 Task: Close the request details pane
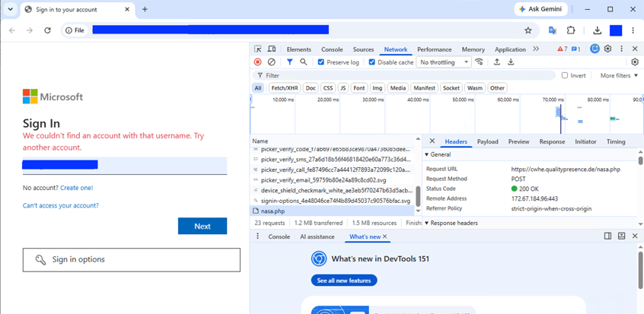coord(432,141)
